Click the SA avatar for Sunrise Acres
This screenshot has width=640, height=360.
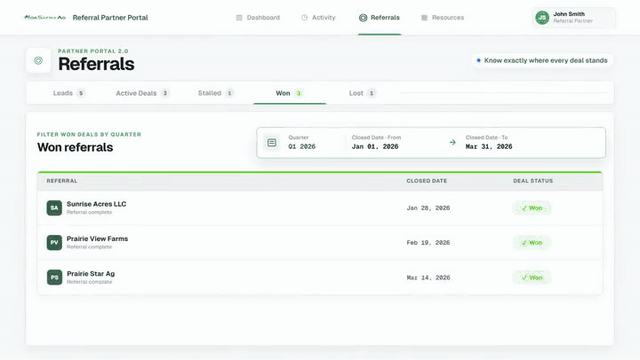coord(54,208)
